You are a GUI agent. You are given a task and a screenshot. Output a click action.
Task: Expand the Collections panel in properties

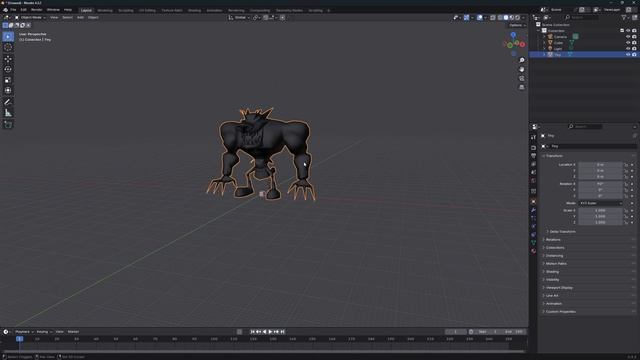pos(555,248)
